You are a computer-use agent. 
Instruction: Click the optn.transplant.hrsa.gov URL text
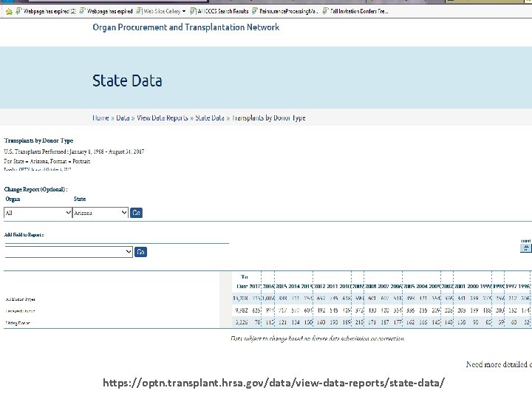273,383
